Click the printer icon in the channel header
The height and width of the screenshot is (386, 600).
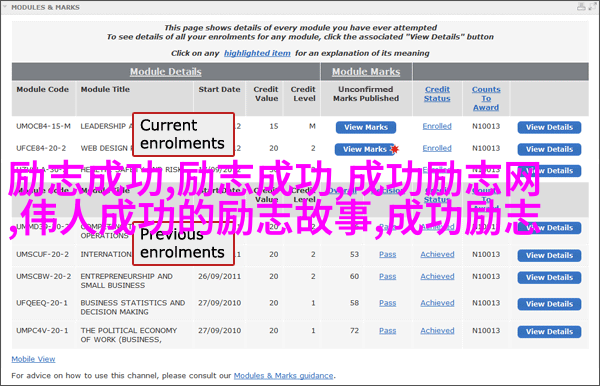pyautogui.click(x=581, y=7)
